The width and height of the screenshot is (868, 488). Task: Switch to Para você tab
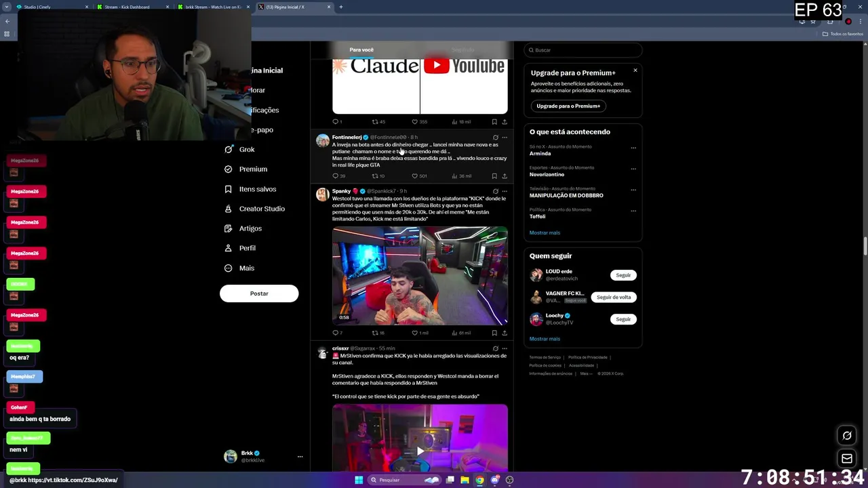click(x=361, y=49)
